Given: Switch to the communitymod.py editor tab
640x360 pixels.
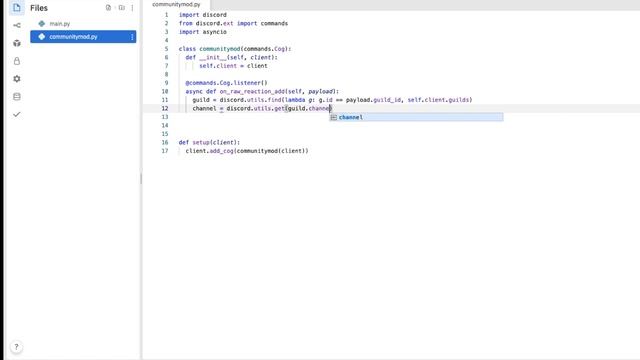Looking at the screenshot, I should pos(176,4).
